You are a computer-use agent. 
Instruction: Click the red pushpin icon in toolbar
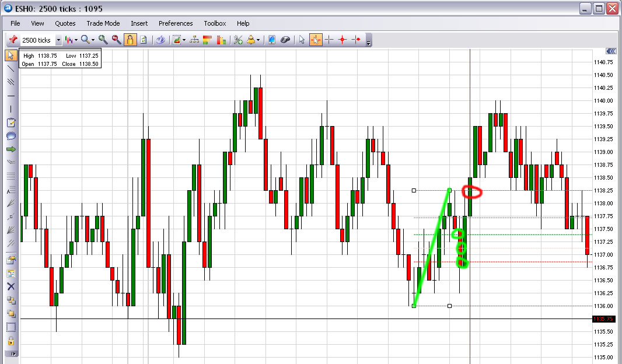tap(13, 40)
